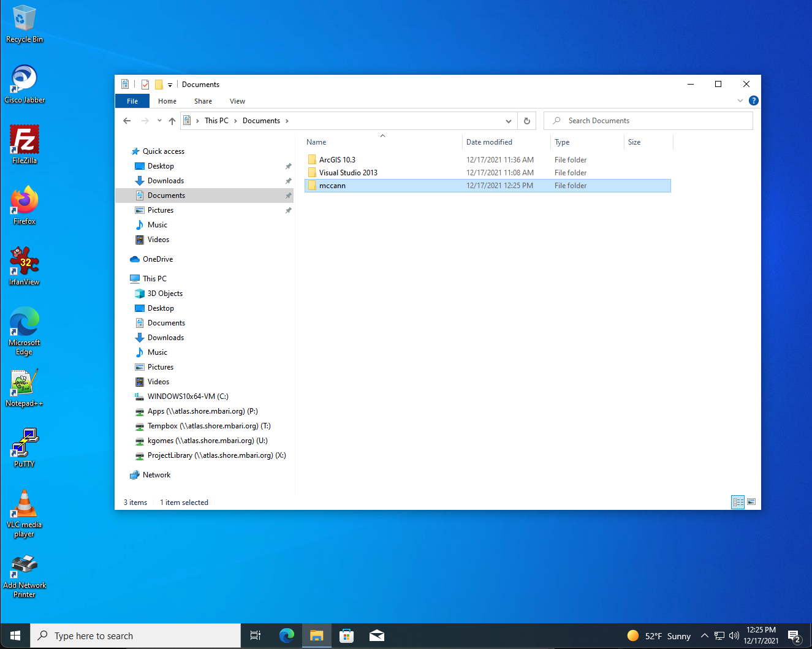The height and width of the screenshot is (649, 812).
Task: Select the Visual Studio 2013 folder
Action: click(x=488, y=173)
